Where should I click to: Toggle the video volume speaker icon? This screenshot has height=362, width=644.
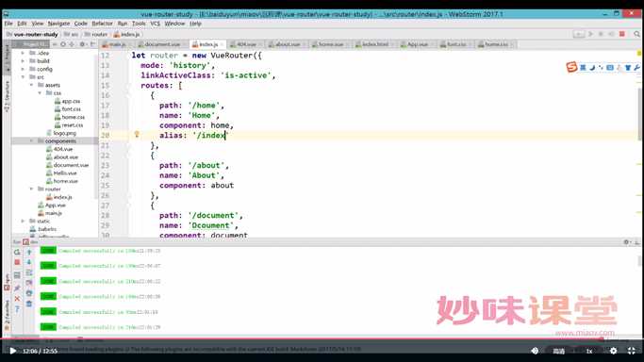(x=535, y=351)
